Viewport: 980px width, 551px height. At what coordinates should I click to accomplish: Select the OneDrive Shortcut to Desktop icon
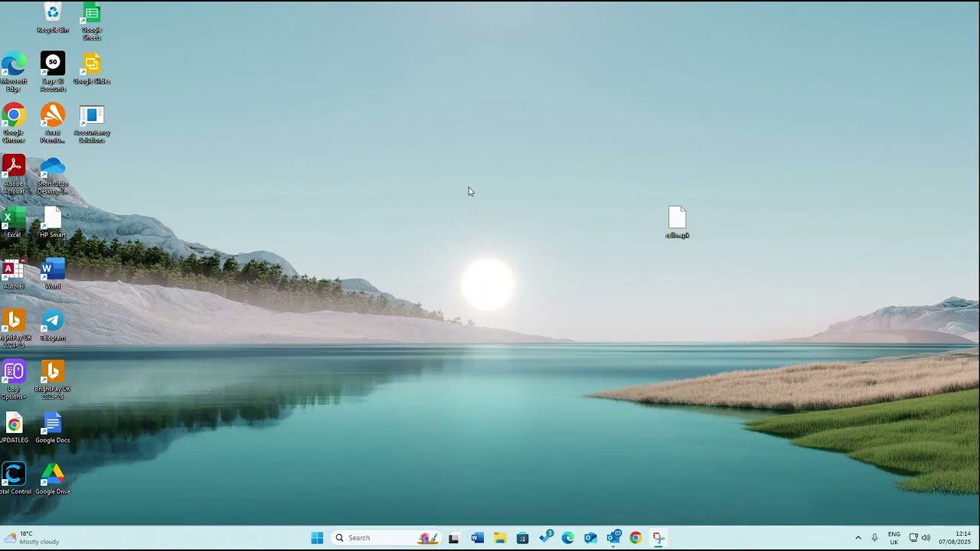(53, 174)
